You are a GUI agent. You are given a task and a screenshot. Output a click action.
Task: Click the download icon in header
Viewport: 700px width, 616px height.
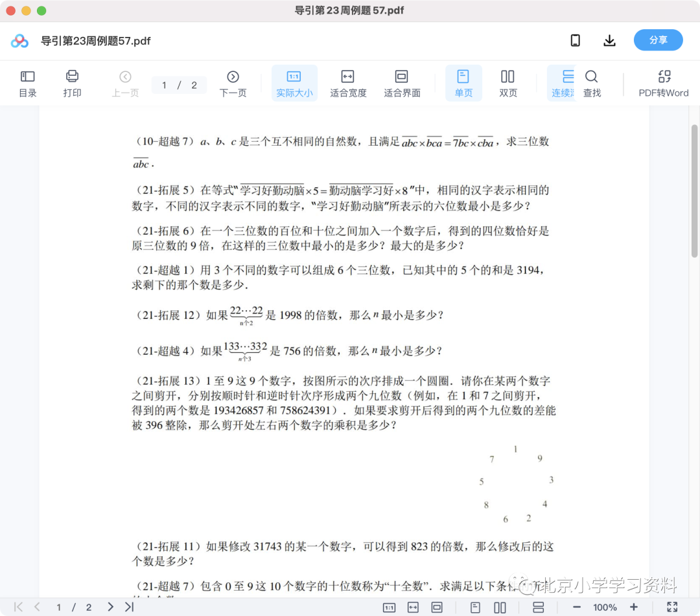609,41
